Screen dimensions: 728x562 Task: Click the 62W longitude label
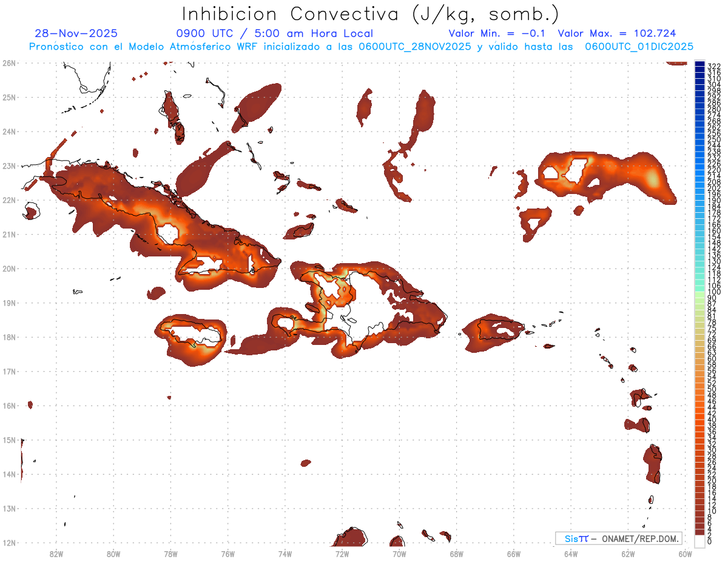628,553
